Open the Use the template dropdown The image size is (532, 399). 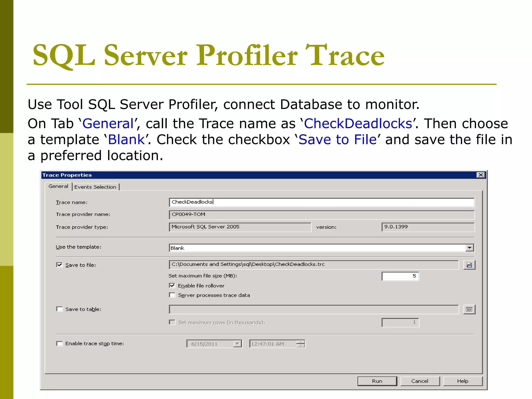tap(469, 248)
